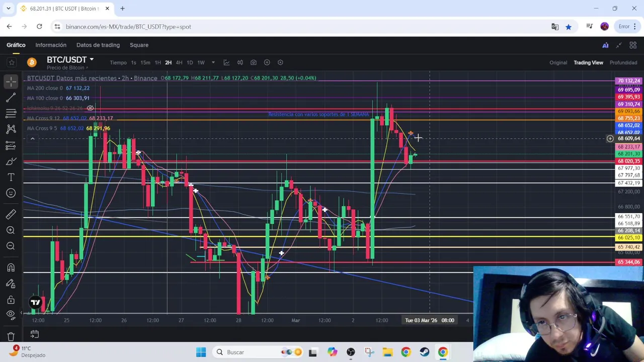Open the technical indicators icon
644x362 pixels.
click(x=226, y=62)
